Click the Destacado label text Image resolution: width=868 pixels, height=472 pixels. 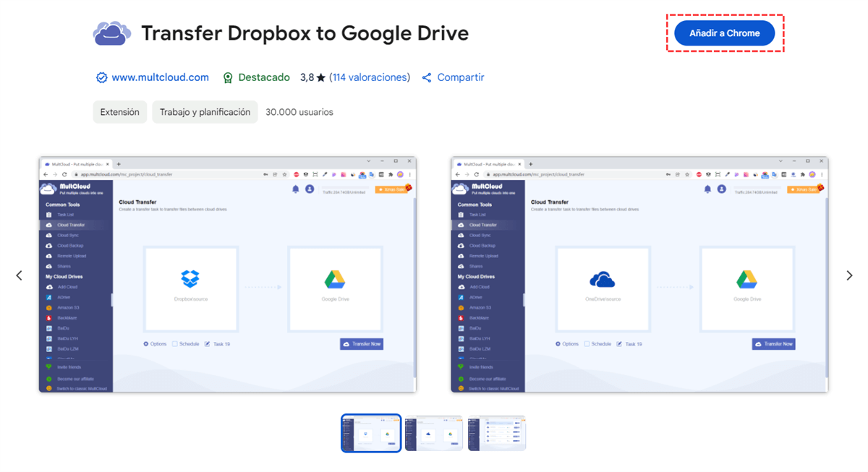coord(264,77)
